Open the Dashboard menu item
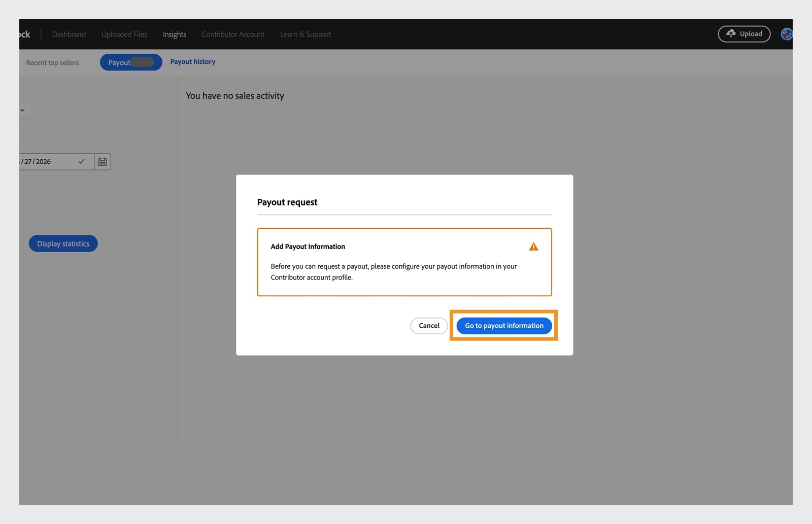Image resolution: width=812 pixels, height=524 pixels. [x=69, y=34]
